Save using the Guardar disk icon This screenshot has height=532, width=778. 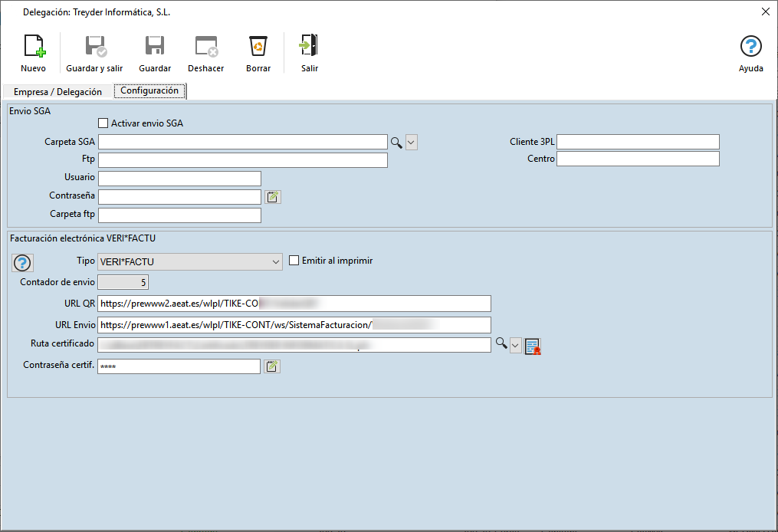[x=155, y=46]
